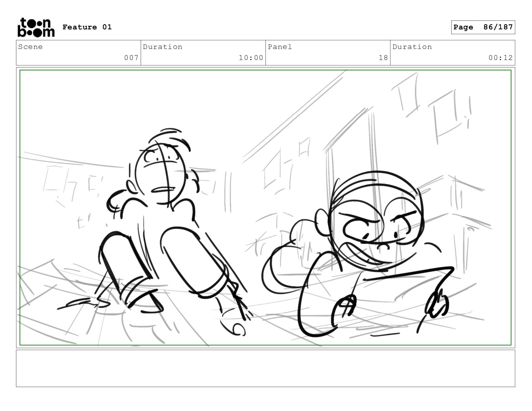
Task: Select scene number '007'
Action: point(131,58)
